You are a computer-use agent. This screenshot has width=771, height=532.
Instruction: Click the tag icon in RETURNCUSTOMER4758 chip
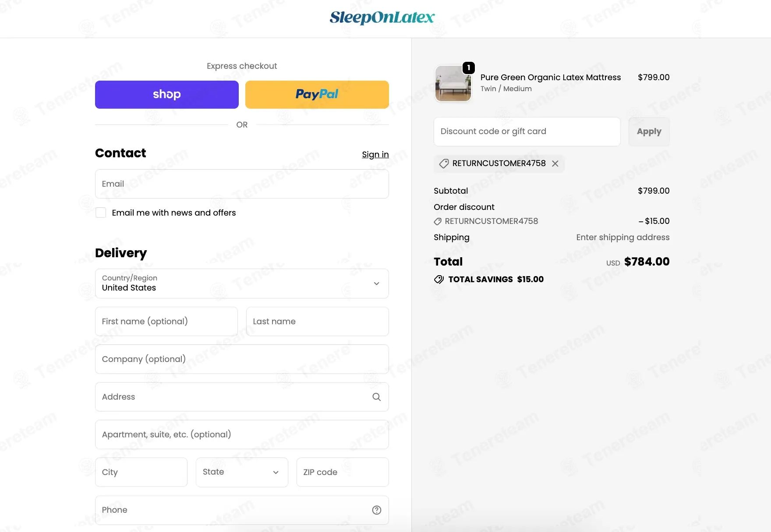click(444, 163)
